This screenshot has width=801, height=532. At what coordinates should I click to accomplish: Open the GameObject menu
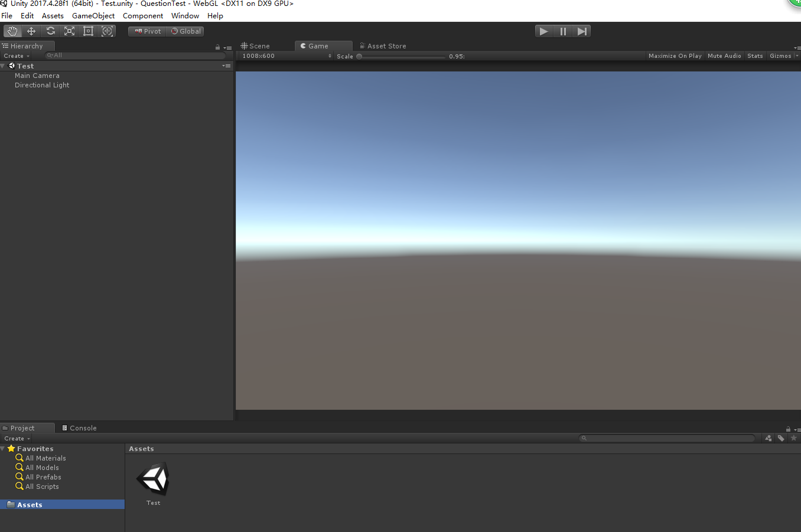(x=93, y=15)
